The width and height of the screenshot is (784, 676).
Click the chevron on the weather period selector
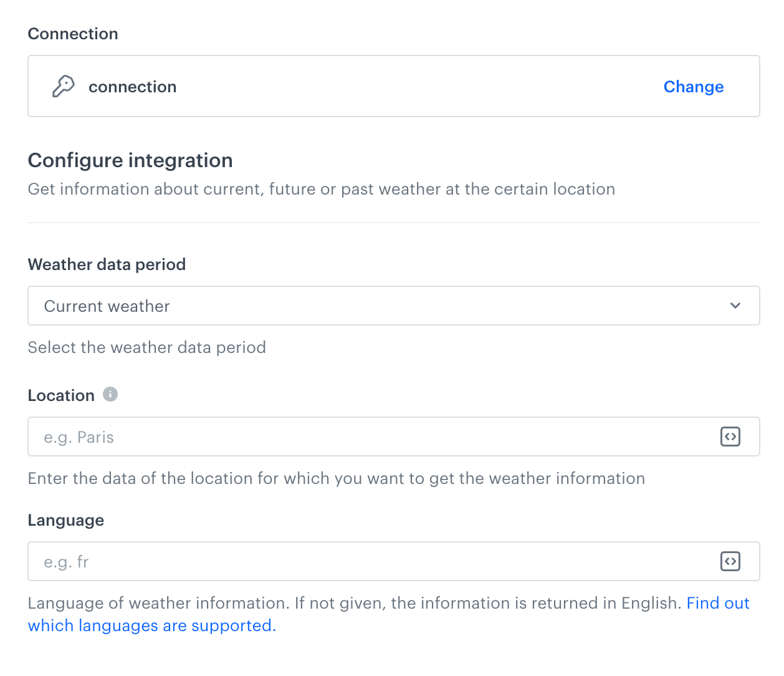point(735,306)
